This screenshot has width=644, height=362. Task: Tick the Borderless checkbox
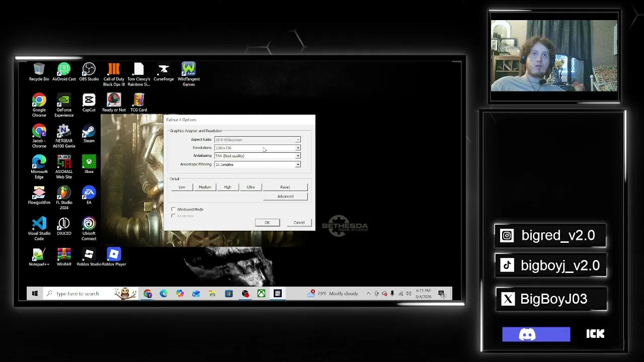(174, 216)
